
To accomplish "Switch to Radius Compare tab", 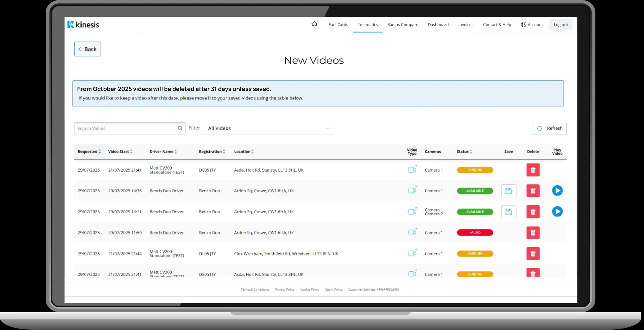I will click(403, 25).
